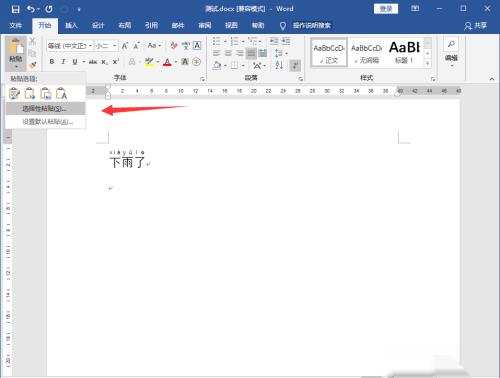Click the Redo icon in quick access toolbar
Viewport: 500px width, 378px height.
49,9
